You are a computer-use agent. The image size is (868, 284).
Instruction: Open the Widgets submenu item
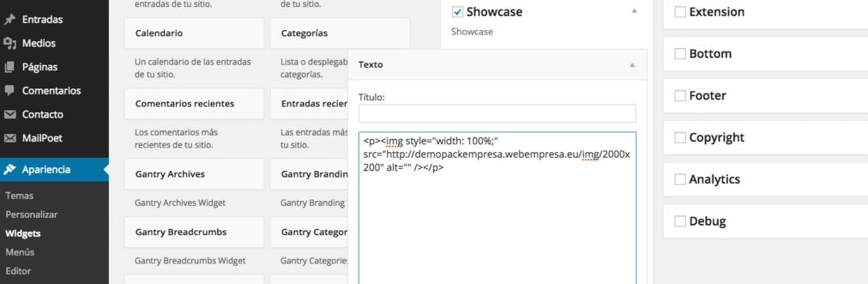tap(23, 234)
